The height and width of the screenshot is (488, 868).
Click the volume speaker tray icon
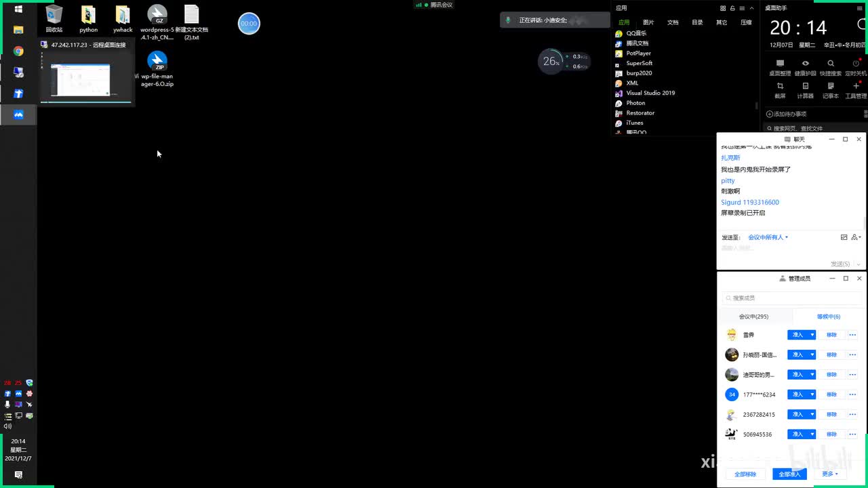click(7, 426)
